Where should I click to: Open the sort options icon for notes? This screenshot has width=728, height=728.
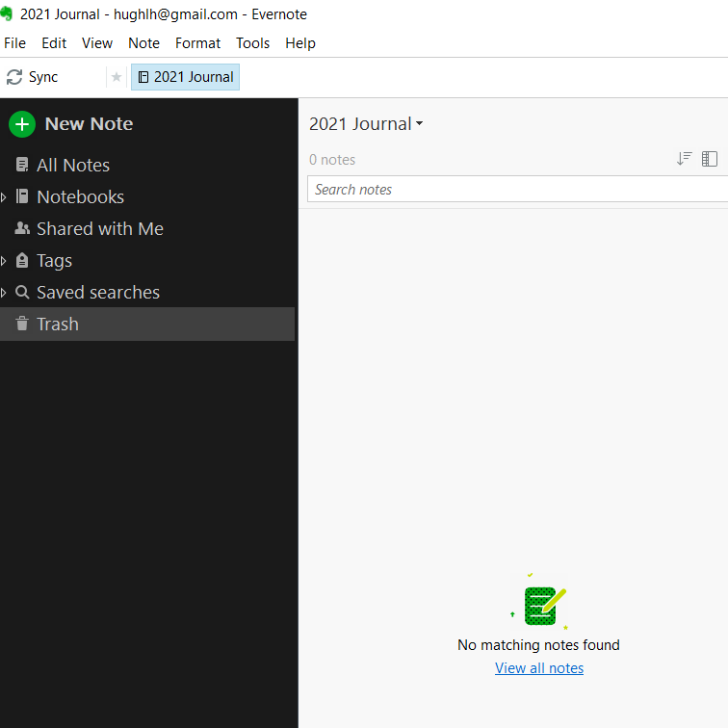point(684,159)
